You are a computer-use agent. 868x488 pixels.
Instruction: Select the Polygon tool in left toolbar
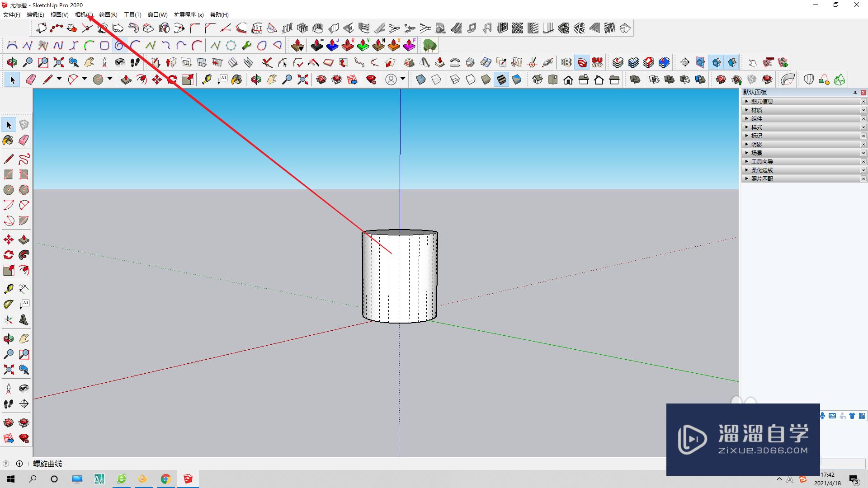[24, 190]
